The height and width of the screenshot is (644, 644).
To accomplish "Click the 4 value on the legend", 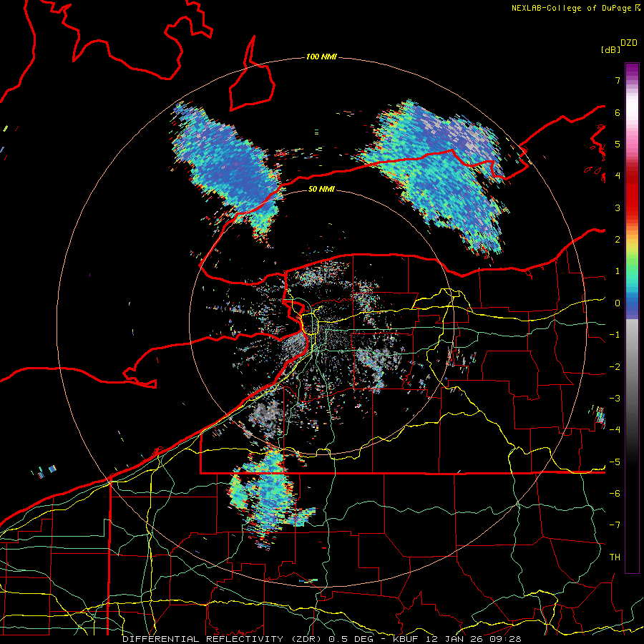I will 618,176.
